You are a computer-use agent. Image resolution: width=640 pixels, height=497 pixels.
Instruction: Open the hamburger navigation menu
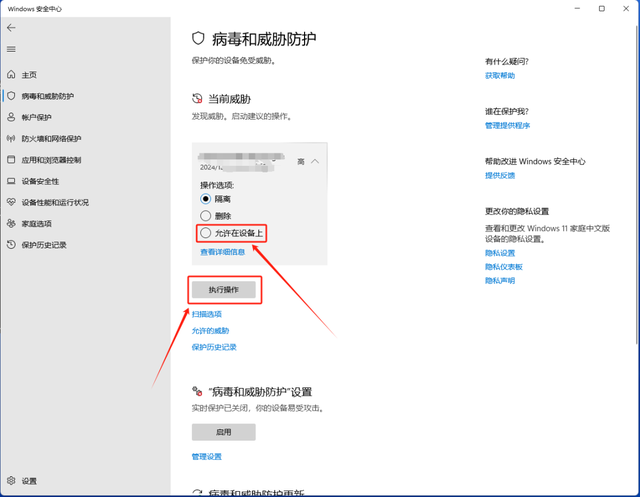coord(11,49)
